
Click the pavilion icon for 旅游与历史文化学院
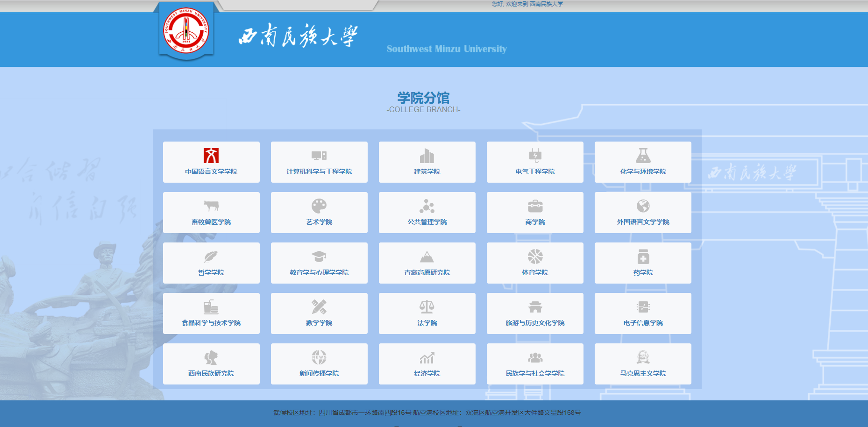coord(535,307)
